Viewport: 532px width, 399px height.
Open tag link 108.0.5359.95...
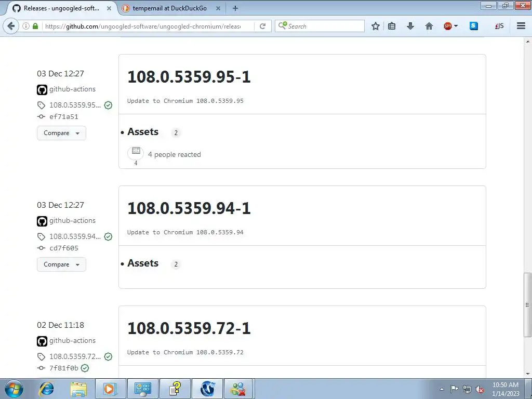[x=75, y=105]
